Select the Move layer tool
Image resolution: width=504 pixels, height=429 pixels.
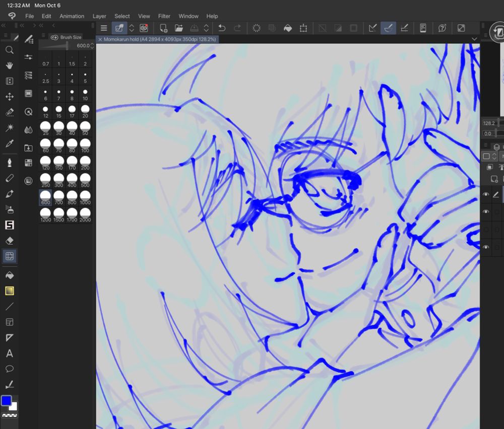point(9,97)
